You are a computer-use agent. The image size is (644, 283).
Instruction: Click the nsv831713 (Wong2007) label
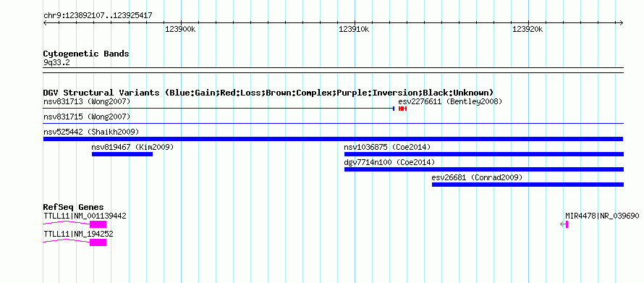pos(87,101)
